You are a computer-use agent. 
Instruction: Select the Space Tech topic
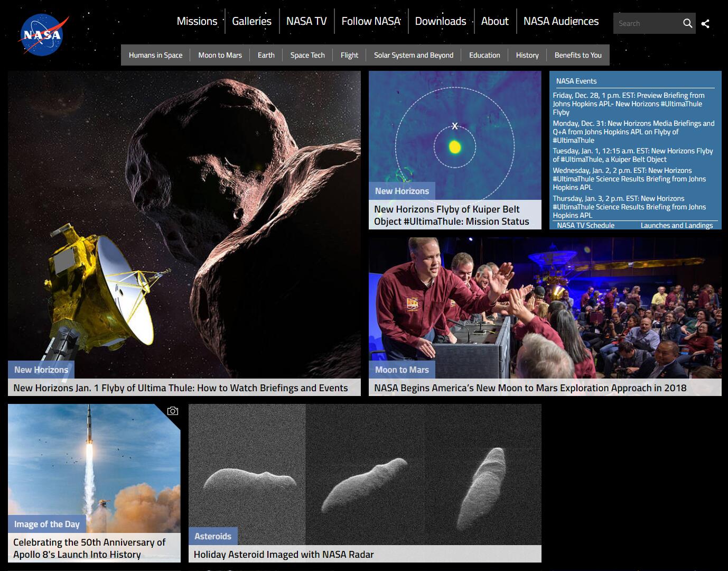[307, 55]
